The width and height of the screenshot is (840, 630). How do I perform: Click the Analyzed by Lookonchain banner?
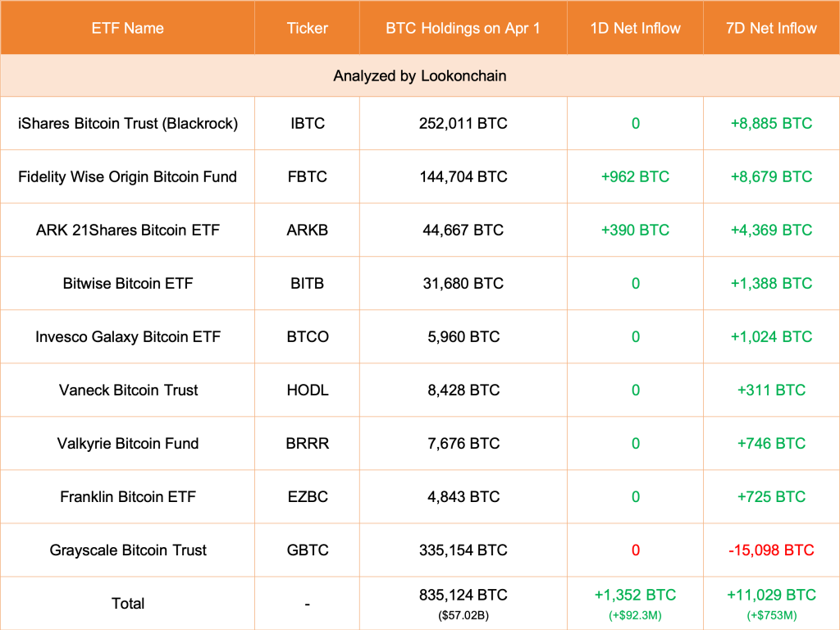419,75
